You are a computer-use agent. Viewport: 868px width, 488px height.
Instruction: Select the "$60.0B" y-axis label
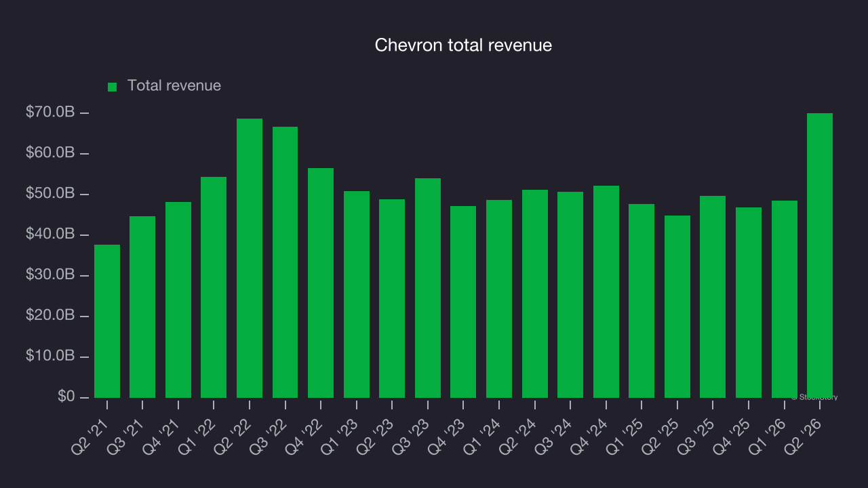(x=50, y=153)
